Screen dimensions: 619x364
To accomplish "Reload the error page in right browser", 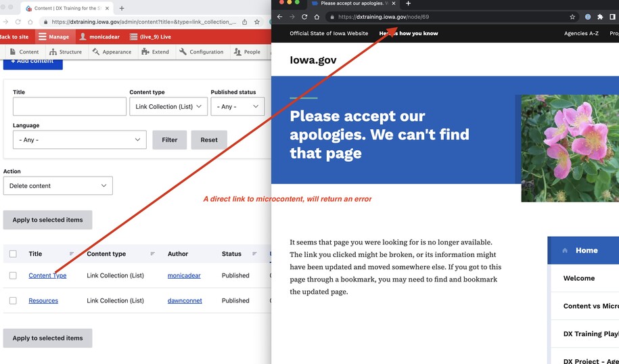I will click(x=304, y=17).
